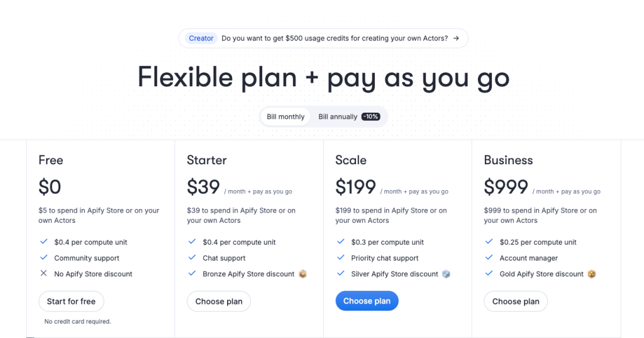Click the Bronze discount badge icon
Viewport: 644px width, 338px height.
click(303, 274)
